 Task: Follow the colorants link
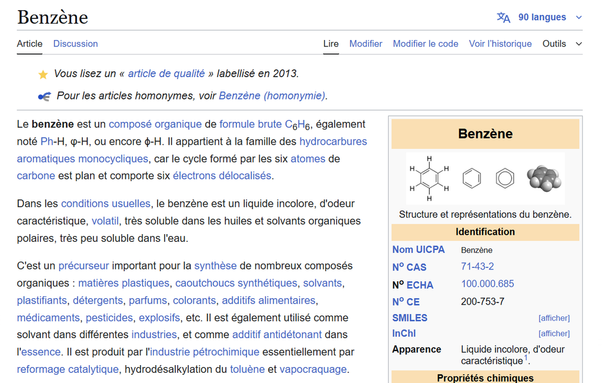[x=194, y=300]
